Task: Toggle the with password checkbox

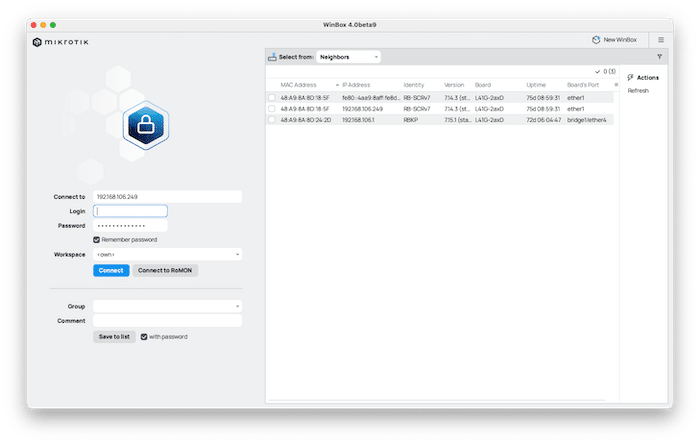Action: pos(144,337)
